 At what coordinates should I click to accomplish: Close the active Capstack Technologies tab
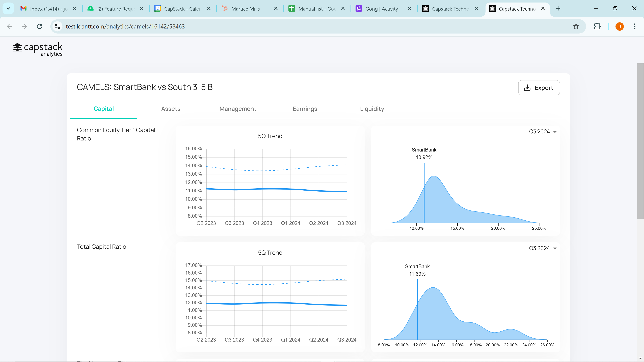click(x=543, y=9)
